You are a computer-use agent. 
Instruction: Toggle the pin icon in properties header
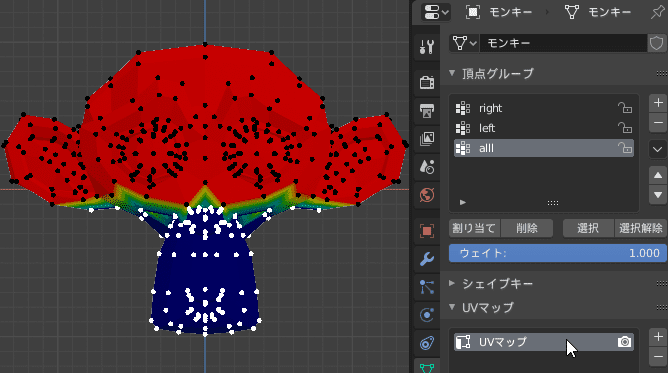tap(657, 12)
